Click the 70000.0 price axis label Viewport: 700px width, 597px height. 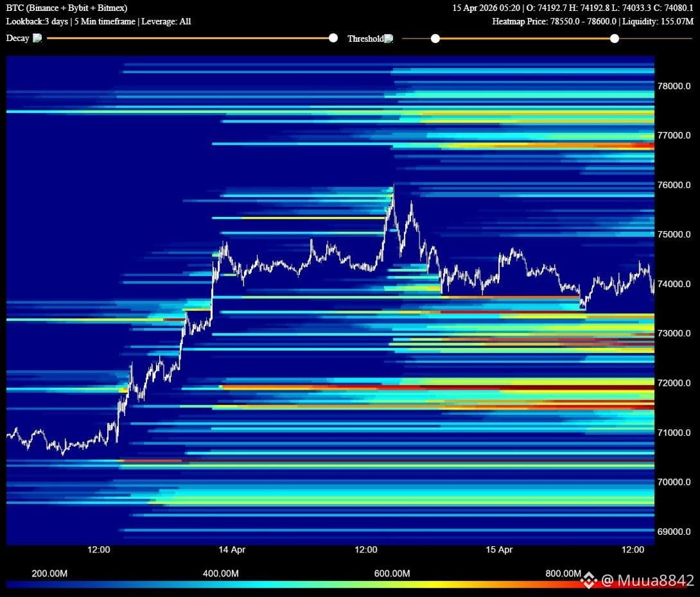[x=674, y=482]
